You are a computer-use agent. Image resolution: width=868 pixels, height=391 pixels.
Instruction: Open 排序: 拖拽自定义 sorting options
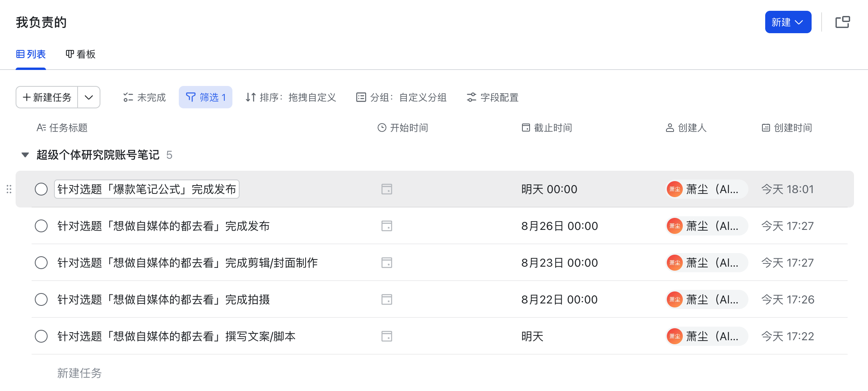(x=291, y=97)
